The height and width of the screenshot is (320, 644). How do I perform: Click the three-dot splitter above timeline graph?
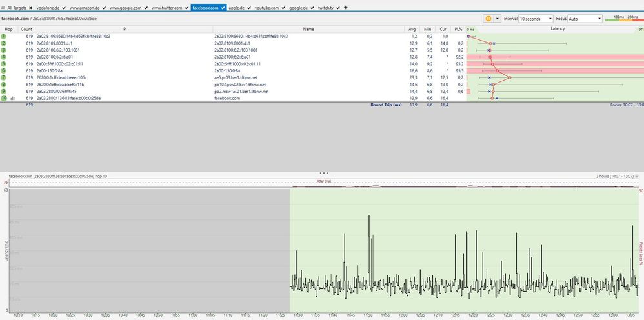coord(323,173)
